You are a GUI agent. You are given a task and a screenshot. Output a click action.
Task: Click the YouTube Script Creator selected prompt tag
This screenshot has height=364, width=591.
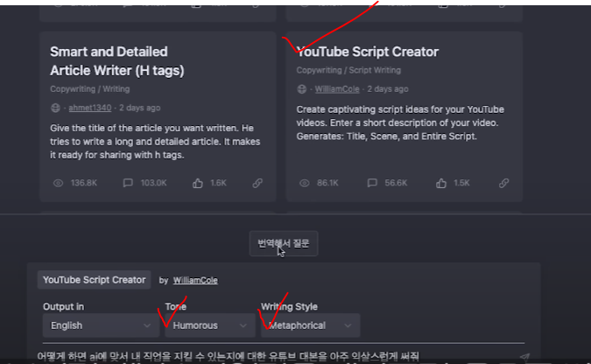pos(95,280)
